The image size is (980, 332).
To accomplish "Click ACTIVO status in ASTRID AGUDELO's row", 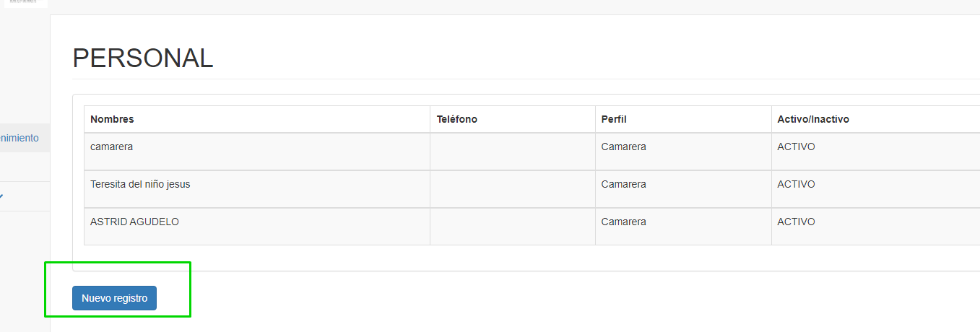I will pos(796,222).
